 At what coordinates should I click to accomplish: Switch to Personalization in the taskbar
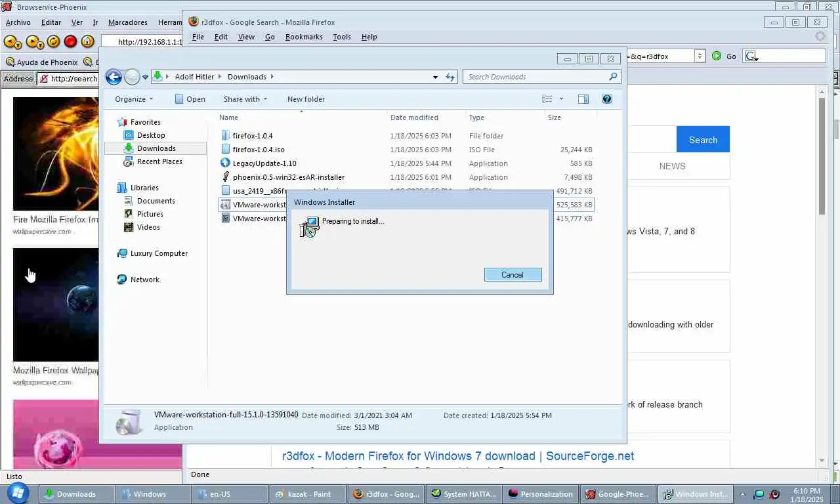pos(541,494)
